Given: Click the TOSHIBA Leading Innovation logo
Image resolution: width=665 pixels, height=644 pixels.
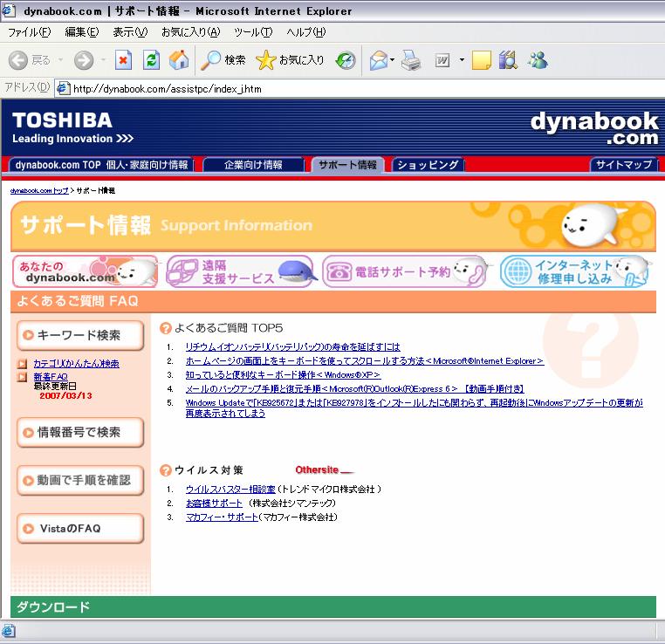Looking at the screenshot, I should [72, 127].
